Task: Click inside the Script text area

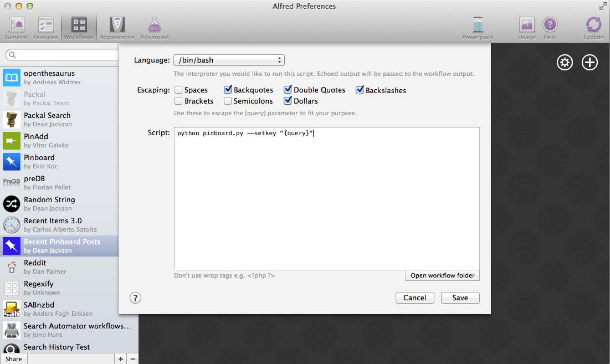Action: pos(327,198)
